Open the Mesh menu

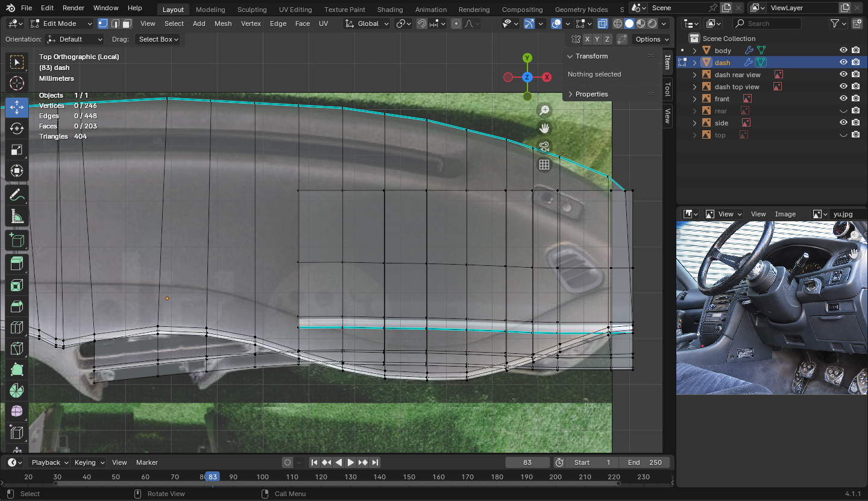pyautogui.click(x=222, y=24)
